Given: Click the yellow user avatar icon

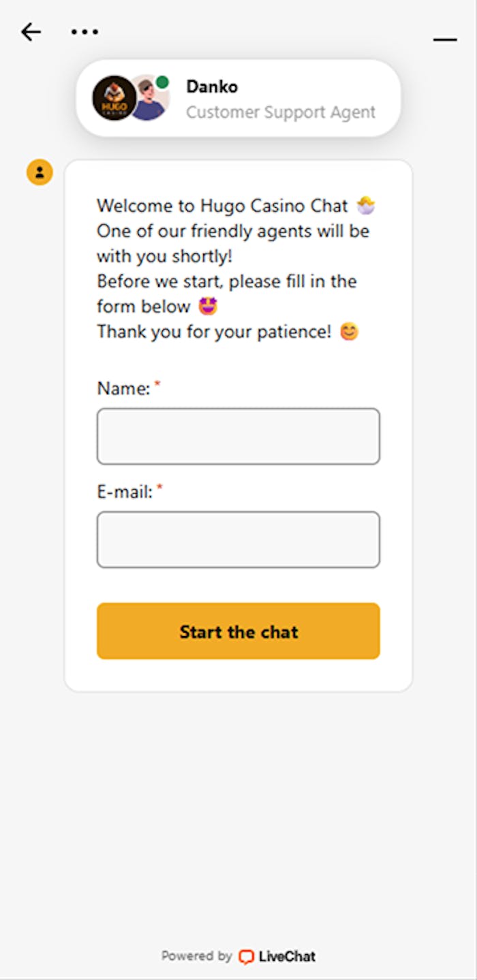Looking at the screenshot, I should coord(40,172).
